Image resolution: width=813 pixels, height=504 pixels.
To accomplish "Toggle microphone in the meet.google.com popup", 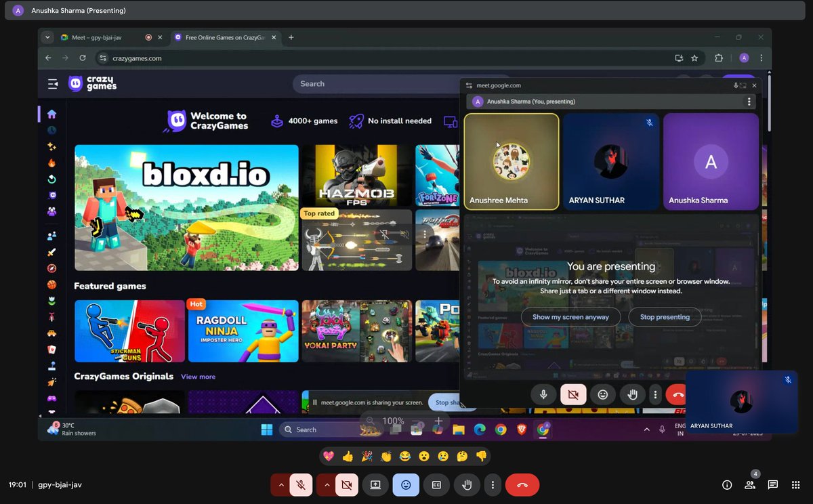I will [543, 394].
